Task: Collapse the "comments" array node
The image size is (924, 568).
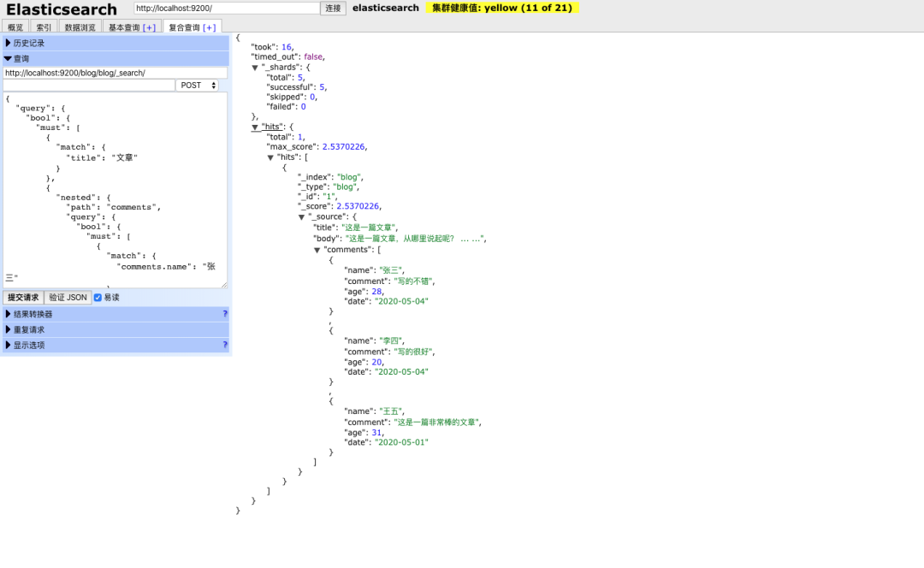Action: point(317,250)
